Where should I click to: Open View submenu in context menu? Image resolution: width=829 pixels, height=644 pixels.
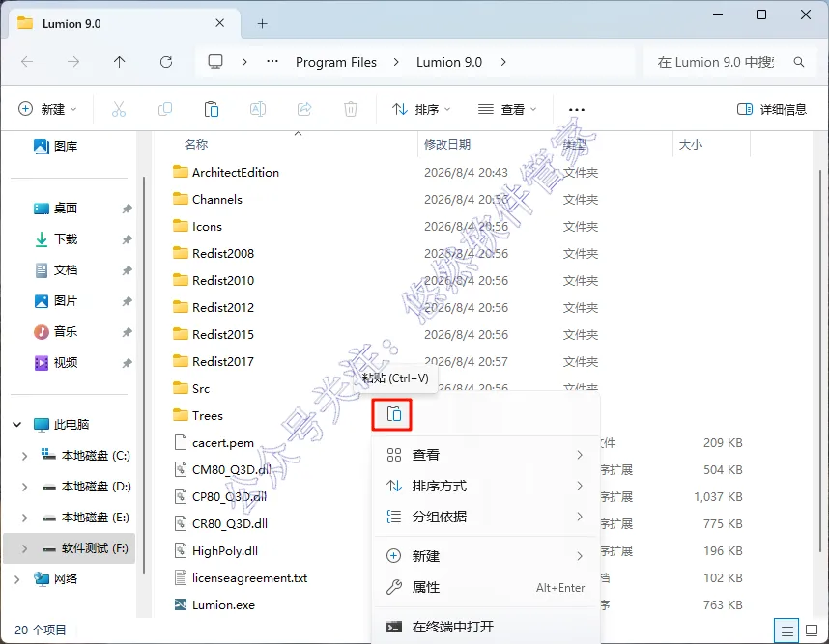click(486, 455)
